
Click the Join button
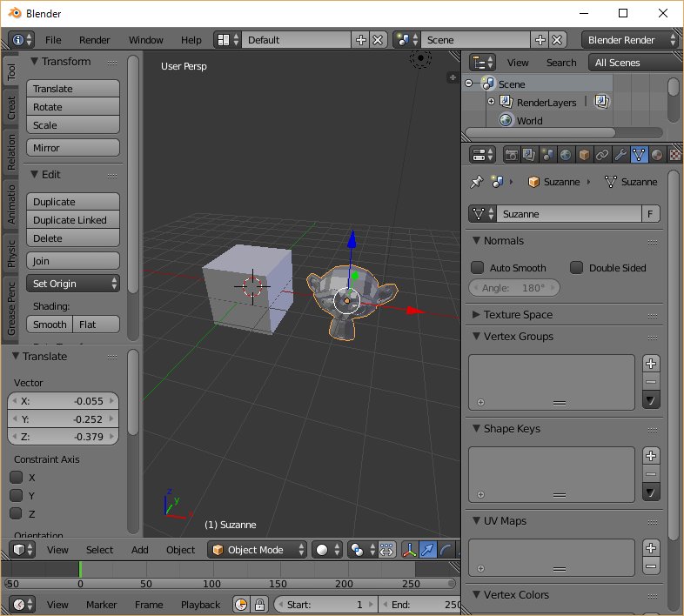pyautogui.click(x=73, y=261)
